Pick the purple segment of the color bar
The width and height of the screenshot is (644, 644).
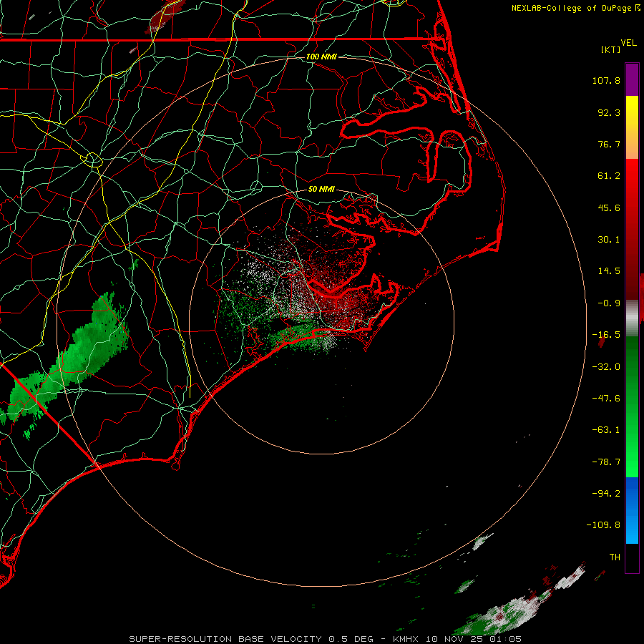coord(632,79)
